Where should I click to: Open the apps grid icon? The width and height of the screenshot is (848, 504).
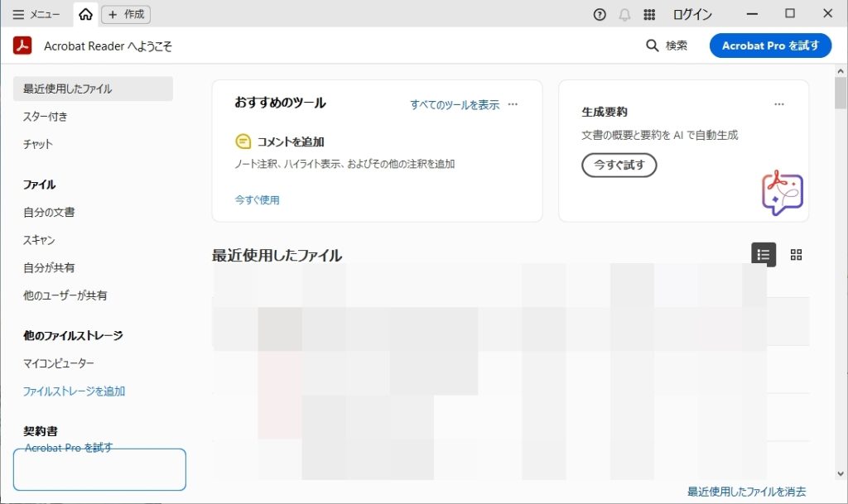(x=649, y=14)
